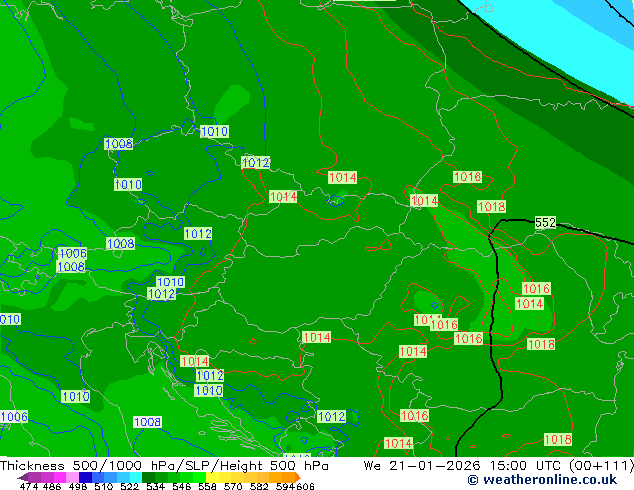This screenshot has width=634, height=490.
Task: Click blue 1010 label stacked directly above 1012
Action: click(170, 282)
